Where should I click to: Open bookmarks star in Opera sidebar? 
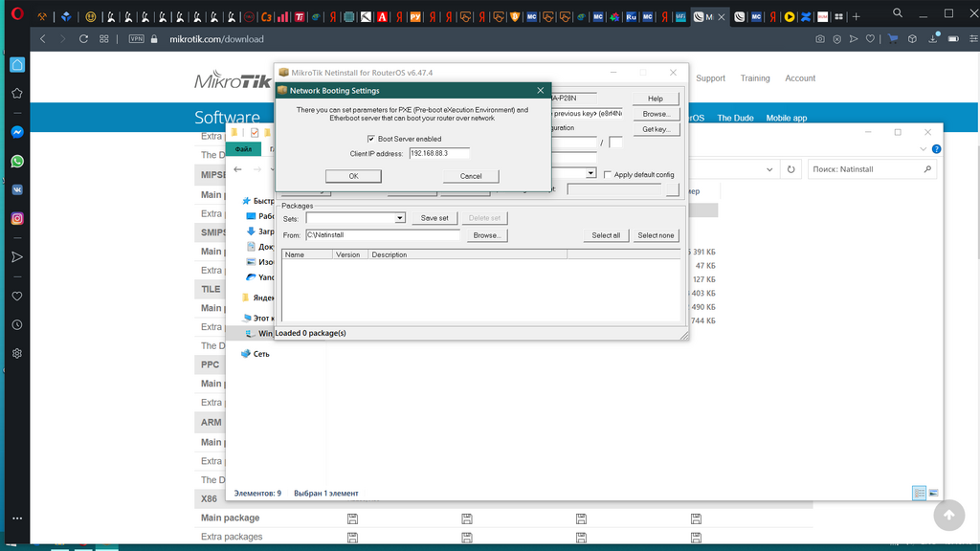pyautogui.click(x=17, y=93)
